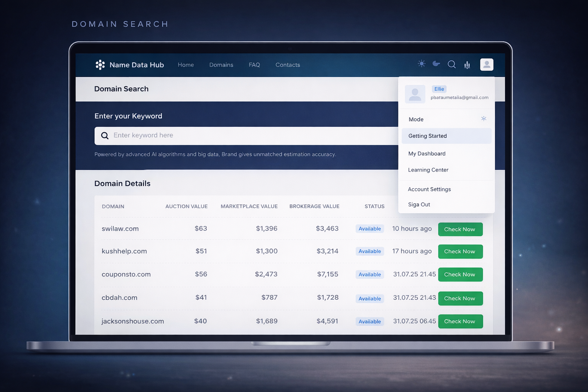Toggle the Mode switch in user menu
The height and width of the screenshot is (392, 588).
point(483,119)
